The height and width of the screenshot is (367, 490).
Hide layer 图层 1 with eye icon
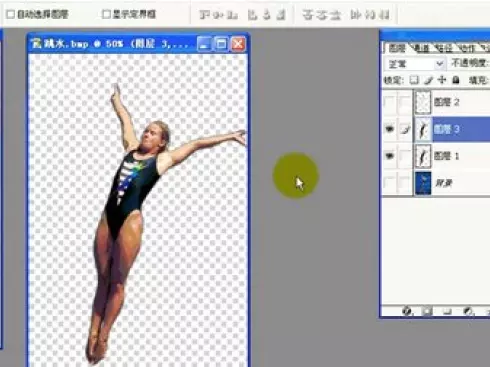[389, 156]
